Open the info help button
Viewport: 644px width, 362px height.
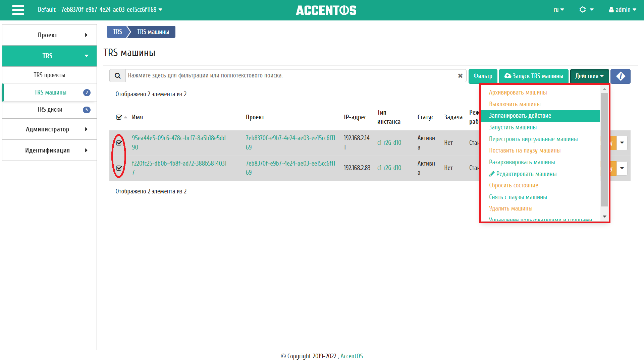620,76
